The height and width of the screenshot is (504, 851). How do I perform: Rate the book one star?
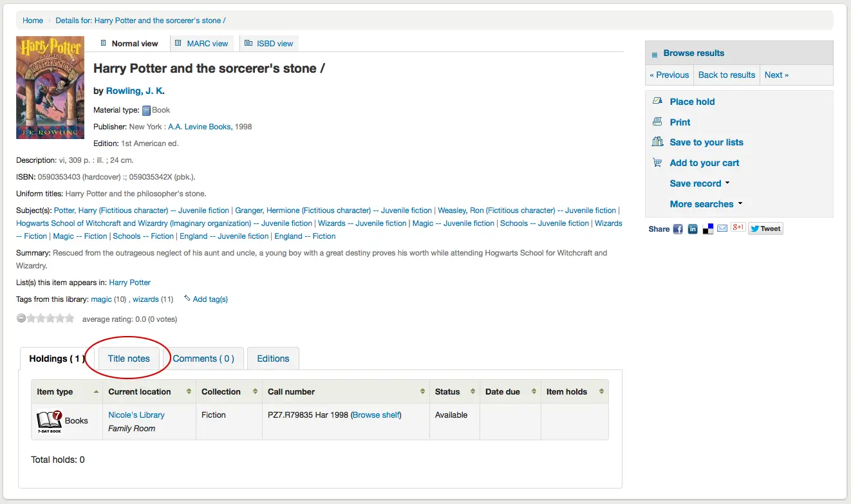coord(31,318)
